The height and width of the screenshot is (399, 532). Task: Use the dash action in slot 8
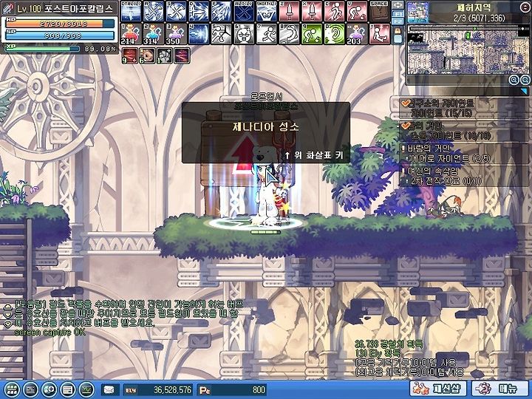click(x=289, y=34)
